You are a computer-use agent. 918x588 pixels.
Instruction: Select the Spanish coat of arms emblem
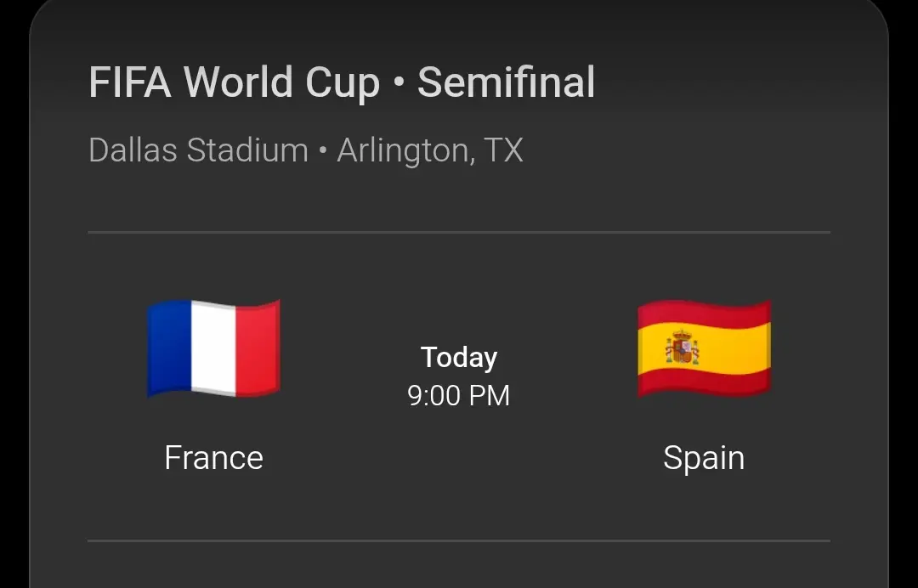682,348
